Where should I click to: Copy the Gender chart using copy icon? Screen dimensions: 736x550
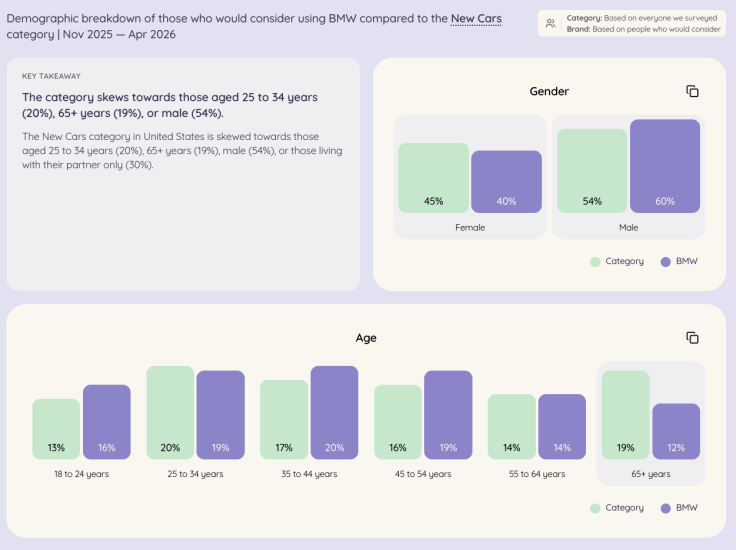click(692, 91)
